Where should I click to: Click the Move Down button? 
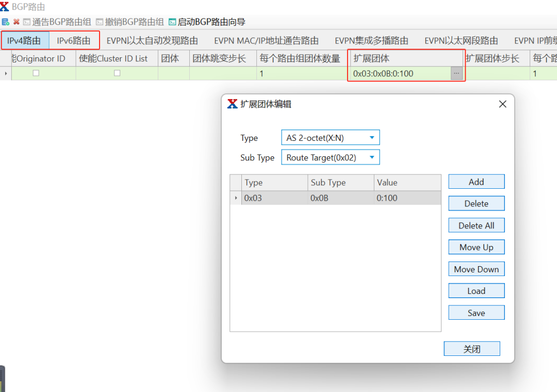pos(477,269)
